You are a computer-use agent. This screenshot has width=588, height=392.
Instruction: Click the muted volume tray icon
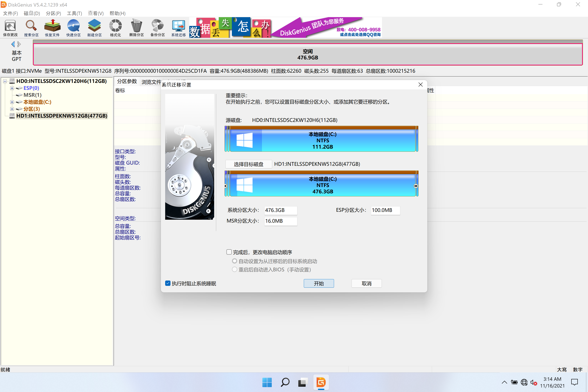click(x=533, y=382)
